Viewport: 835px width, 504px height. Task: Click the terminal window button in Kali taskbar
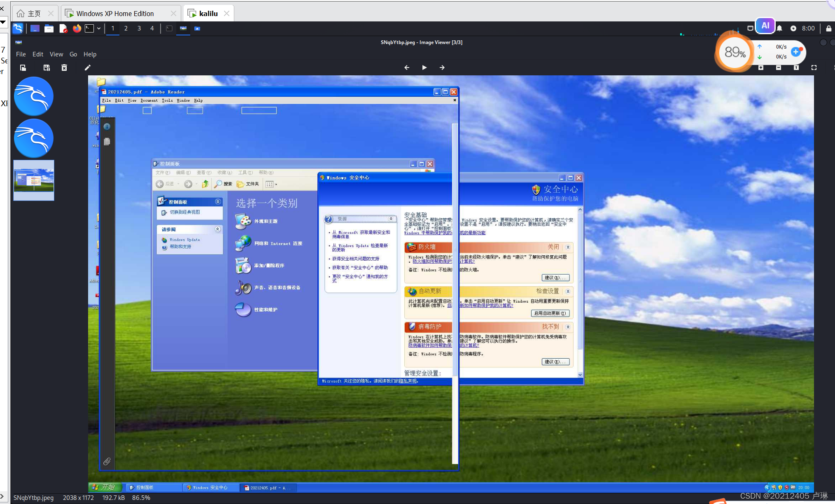[169, 28]
